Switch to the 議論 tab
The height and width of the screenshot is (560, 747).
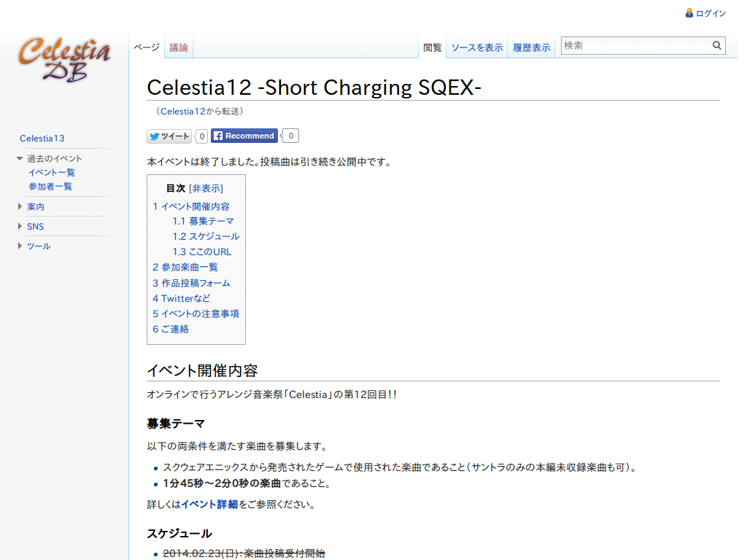[179, 47]
